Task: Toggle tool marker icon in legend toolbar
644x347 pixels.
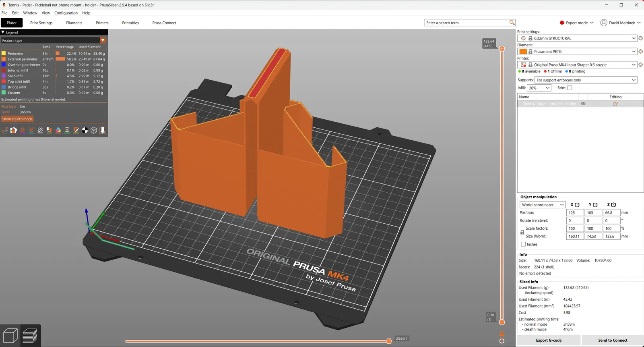Action: pyautogui.click(x=103, y=130)
